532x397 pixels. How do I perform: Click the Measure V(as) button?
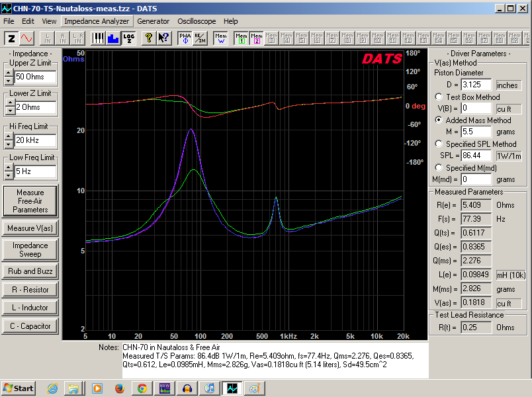[x=30, y=228]
